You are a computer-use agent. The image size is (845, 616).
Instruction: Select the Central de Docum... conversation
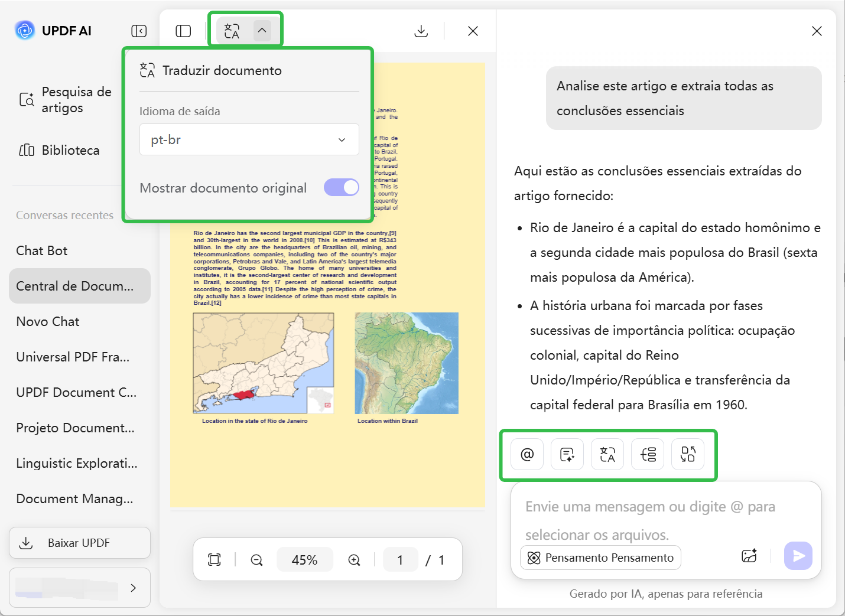coord(80,286)
